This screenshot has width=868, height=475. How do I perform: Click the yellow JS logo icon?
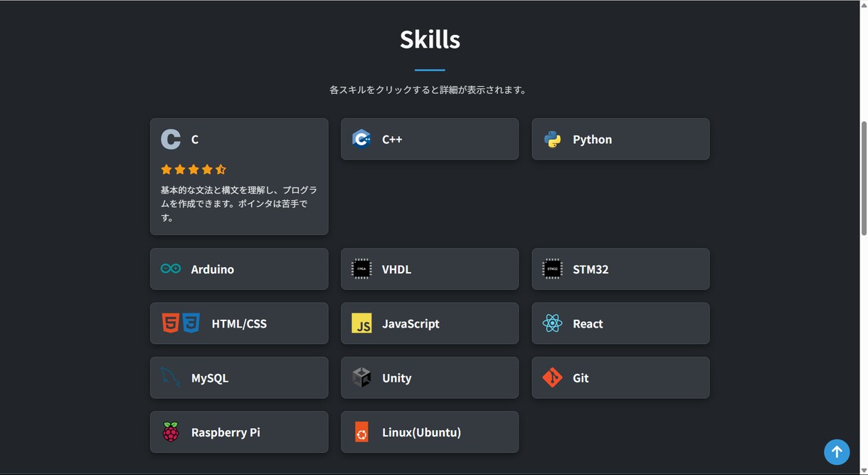pos(361,323)
